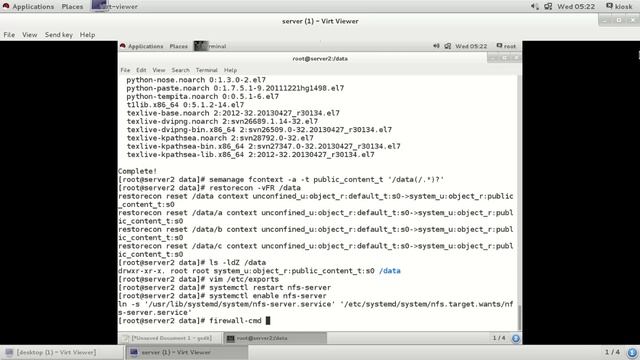
Task: Click the host Red Hat logo icon
Action: [6, 6]
